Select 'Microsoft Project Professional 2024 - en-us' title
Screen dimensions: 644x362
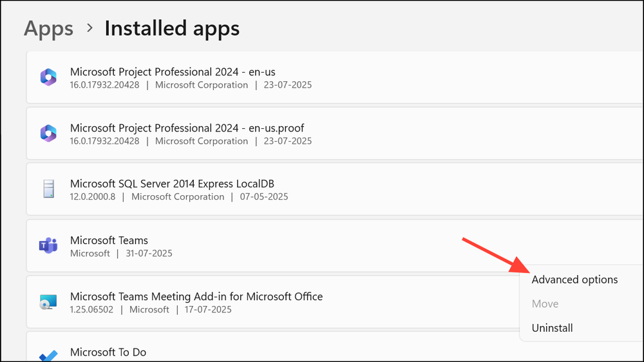(x=173, y=72)
